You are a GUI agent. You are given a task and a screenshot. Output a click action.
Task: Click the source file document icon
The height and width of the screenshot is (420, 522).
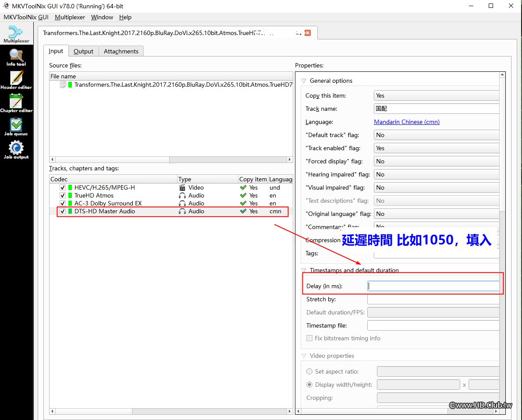click(x=63, y=85)
